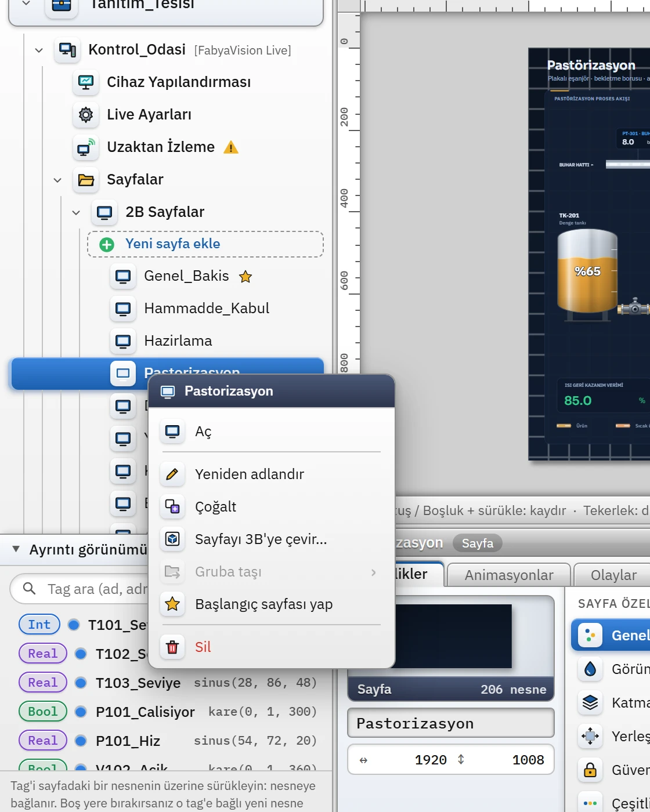Click the pencil icon for Yeniden adlandır
Image resolution: width=650 pixels, height=812 pixels.
click(172, 474)
